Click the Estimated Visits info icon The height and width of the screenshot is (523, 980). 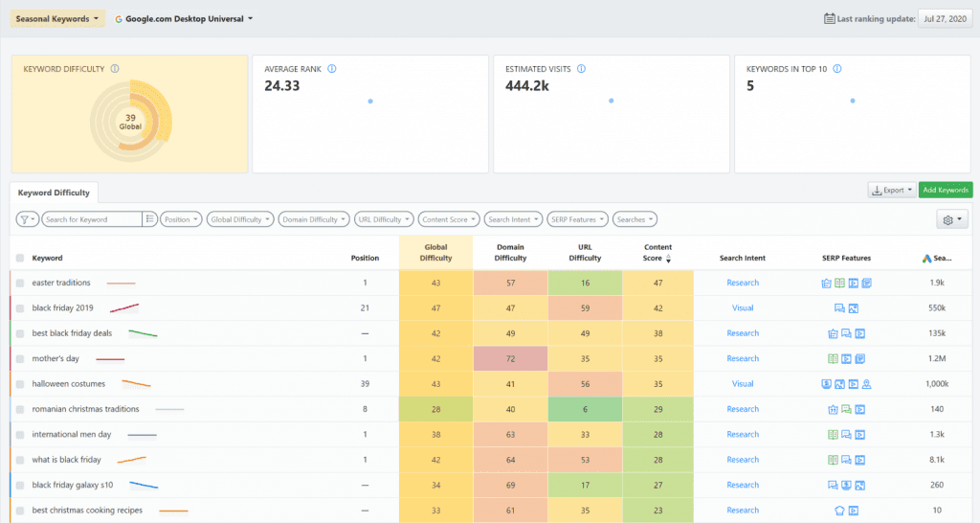point(582,69)
